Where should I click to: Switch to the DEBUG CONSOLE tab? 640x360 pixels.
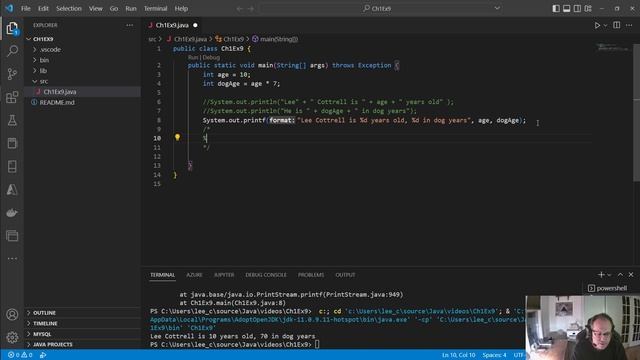click(x=266, y=275)
